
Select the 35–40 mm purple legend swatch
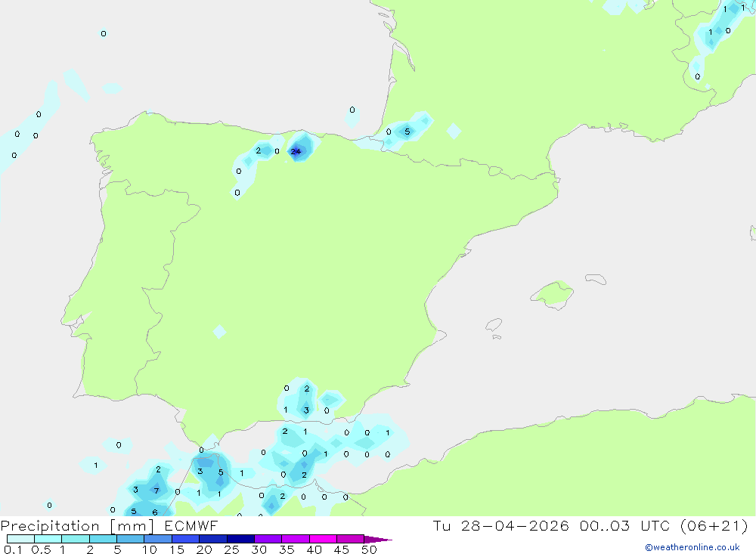pyautogui.click(x=296, y=539)
